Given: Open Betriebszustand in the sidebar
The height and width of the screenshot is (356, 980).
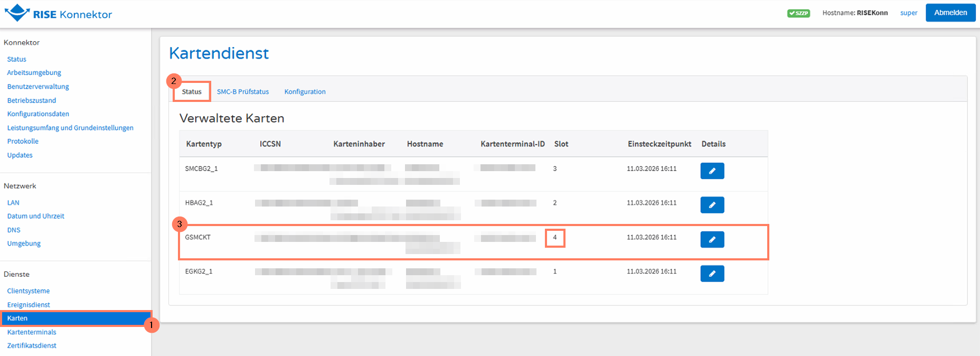Looking at the screenshot, I should coord(31,100).
